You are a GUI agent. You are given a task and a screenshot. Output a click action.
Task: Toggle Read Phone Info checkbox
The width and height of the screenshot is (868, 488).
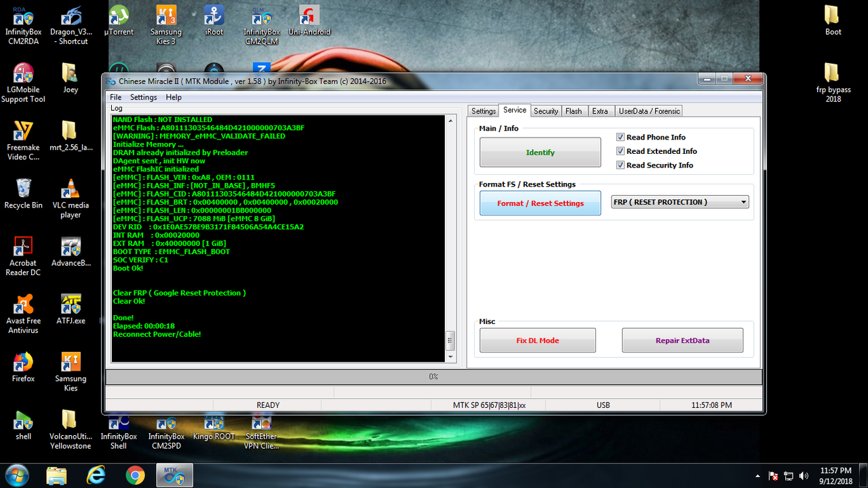(x=620, y=137)
